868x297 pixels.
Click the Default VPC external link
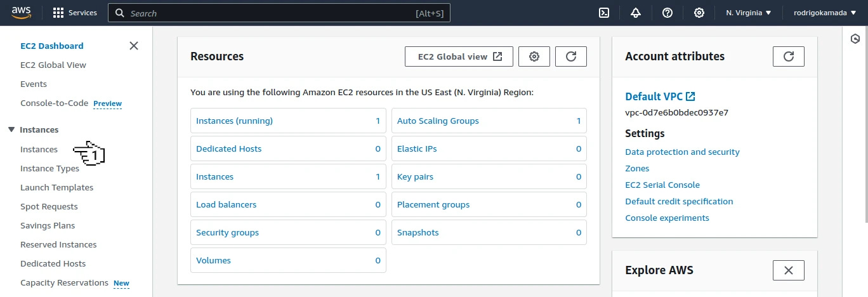660,96
